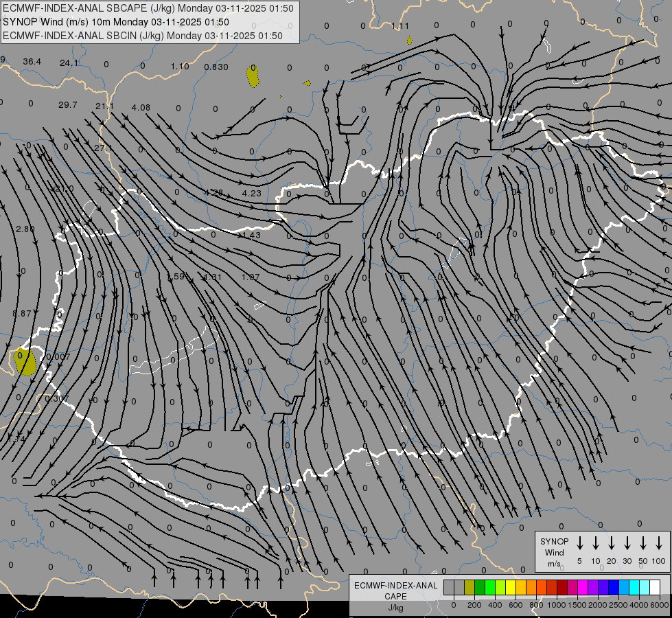Click the 2500 tick label on the CAPE scale

618,605
